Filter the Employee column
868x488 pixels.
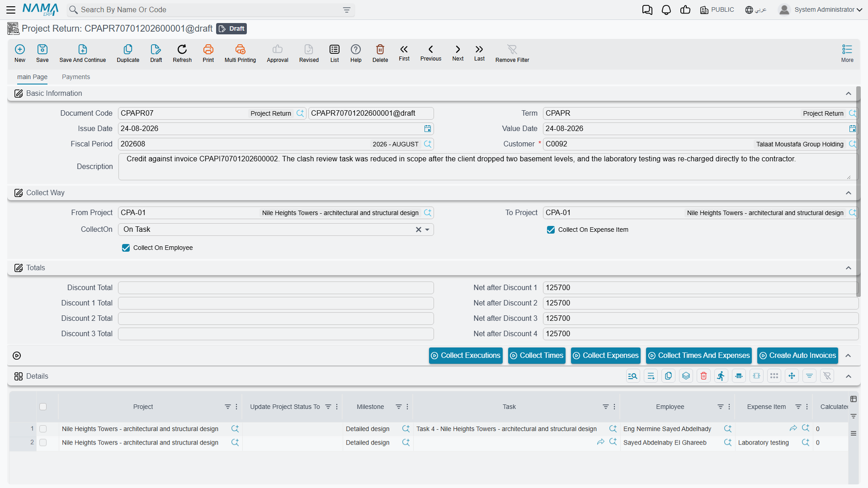click(721, 407)
